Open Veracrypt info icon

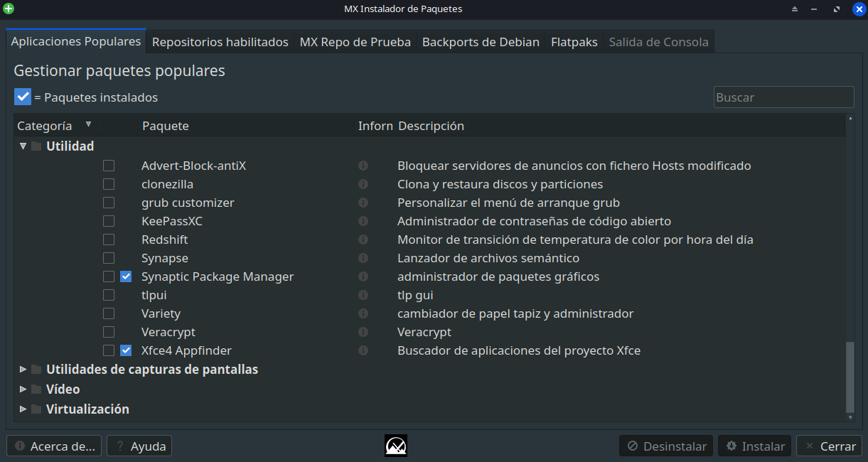(x=363, y=332)
